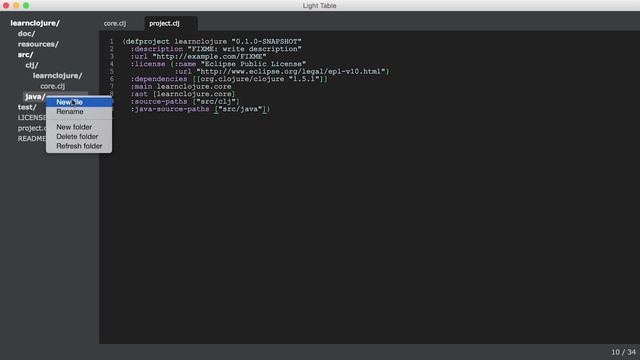Activate the project.clj tab
The image size is (640, 360).
tap(164, 23)
